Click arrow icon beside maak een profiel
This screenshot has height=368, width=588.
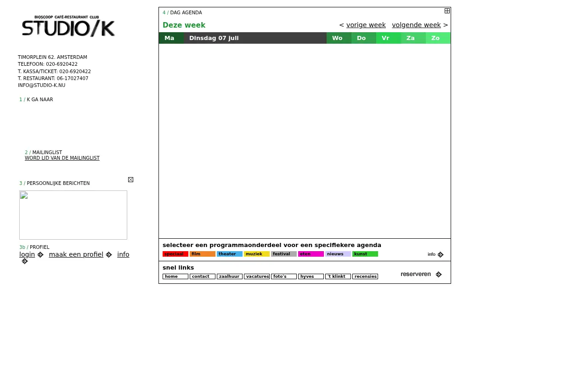(x=109, y=254)
